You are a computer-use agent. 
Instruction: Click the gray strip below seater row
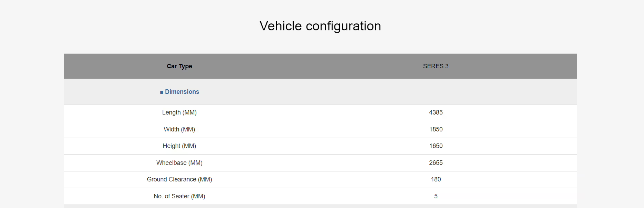point(320,206)
